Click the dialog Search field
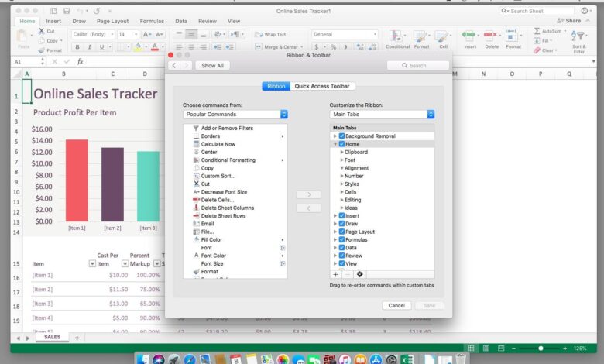The width and height of the screenshot is (604, 364). pyautogui.click(x=418, y=66)
